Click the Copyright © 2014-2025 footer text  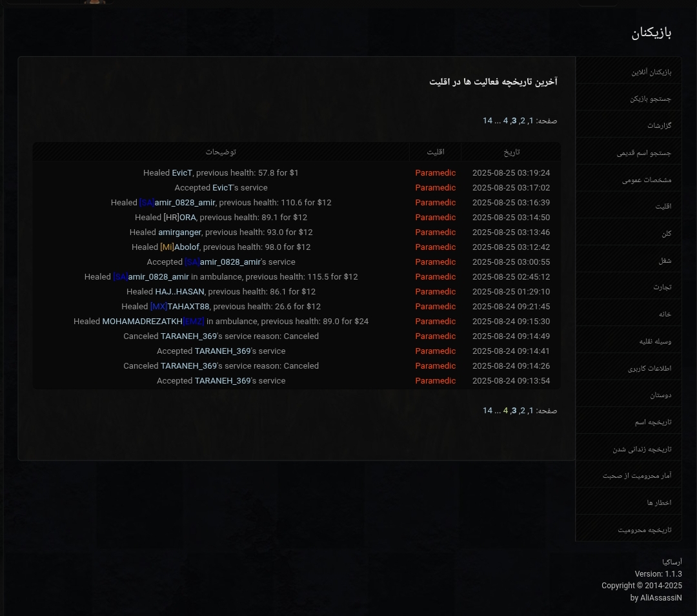(x=642, y=586)
